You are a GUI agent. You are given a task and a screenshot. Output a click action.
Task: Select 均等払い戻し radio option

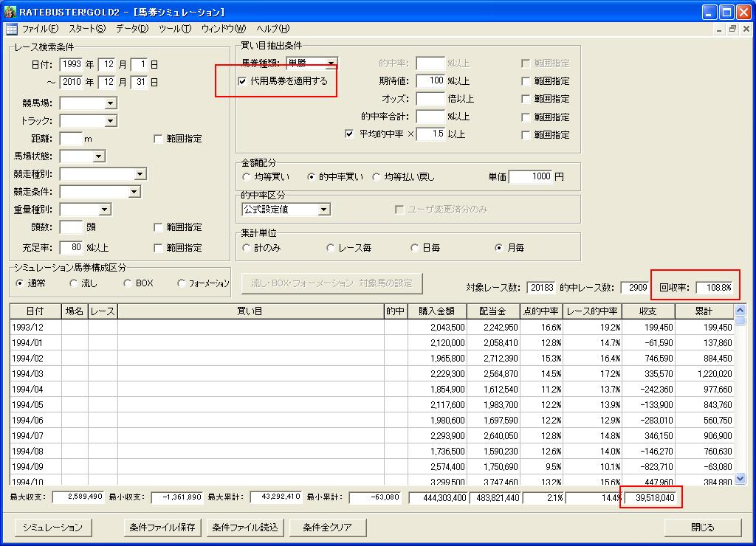click(x=376, y=177)
